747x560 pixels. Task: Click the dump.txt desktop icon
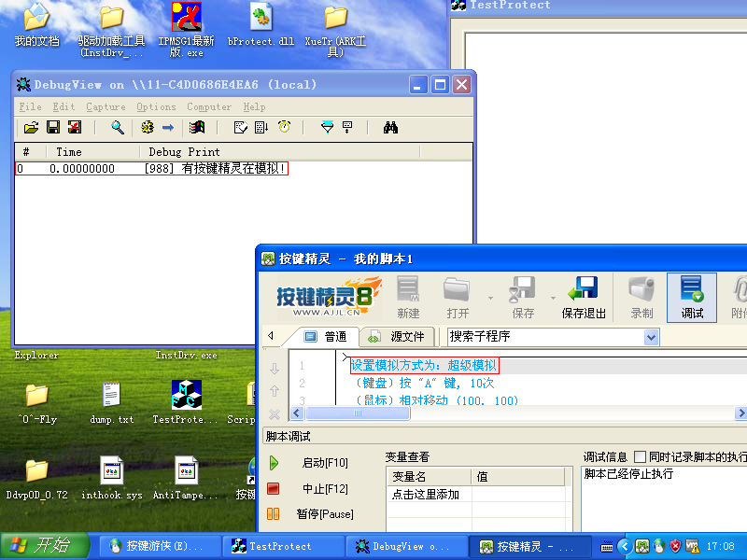point(112,402)
